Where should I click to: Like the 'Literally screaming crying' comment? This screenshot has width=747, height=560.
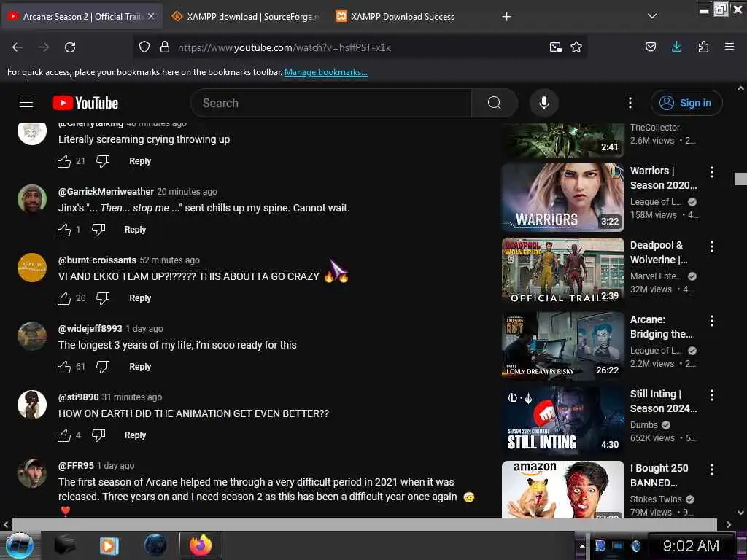tap(64, 161)
